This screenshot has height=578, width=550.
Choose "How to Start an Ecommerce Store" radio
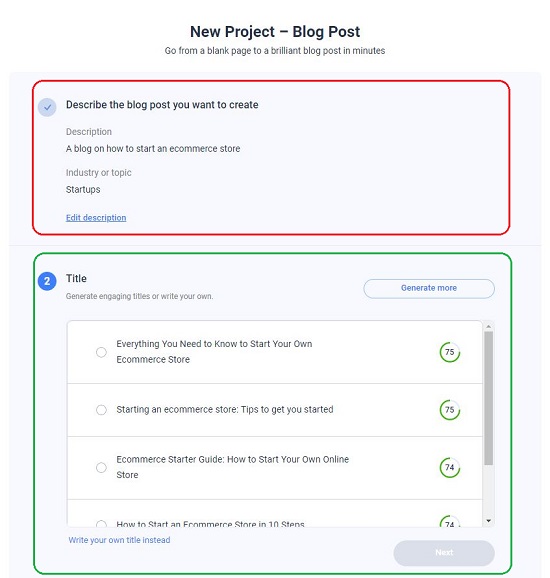click(101, 524)
